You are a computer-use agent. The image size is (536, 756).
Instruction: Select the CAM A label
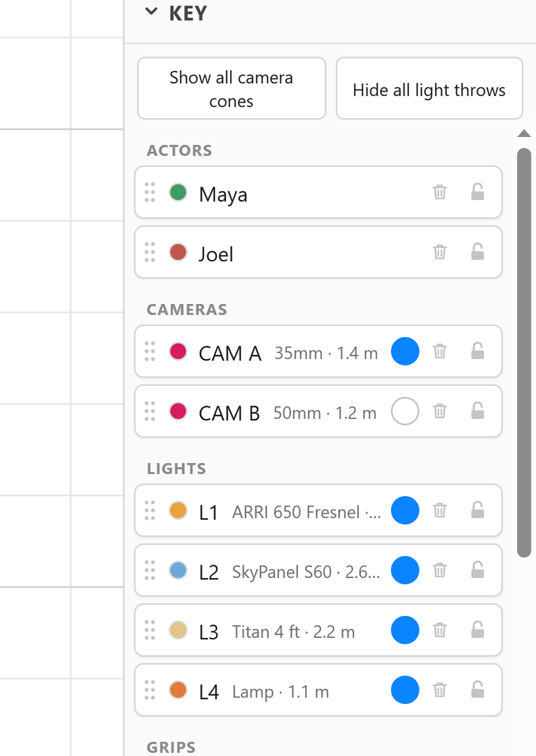click(230, 354)
